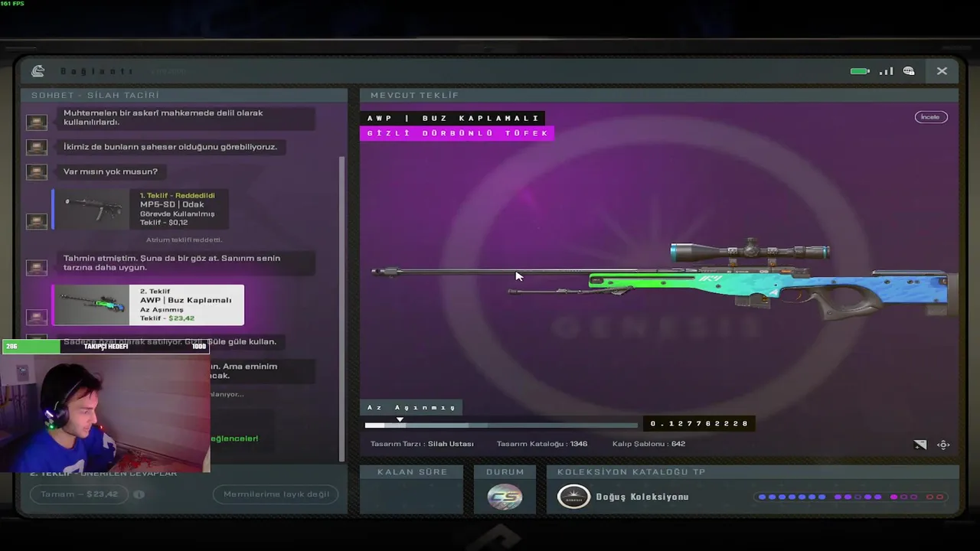Click the signal strength bars icon
The image size is (980, 551).
(886, 71)
